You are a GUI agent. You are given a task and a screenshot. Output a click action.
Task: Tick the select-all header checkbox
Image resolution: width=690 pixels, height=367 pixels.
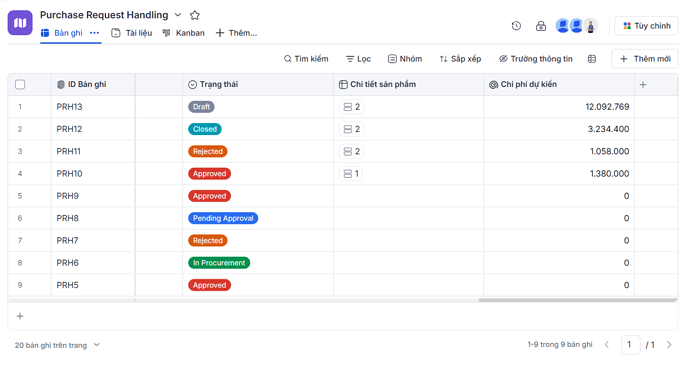pyautogui.click(x=20, y=84)
